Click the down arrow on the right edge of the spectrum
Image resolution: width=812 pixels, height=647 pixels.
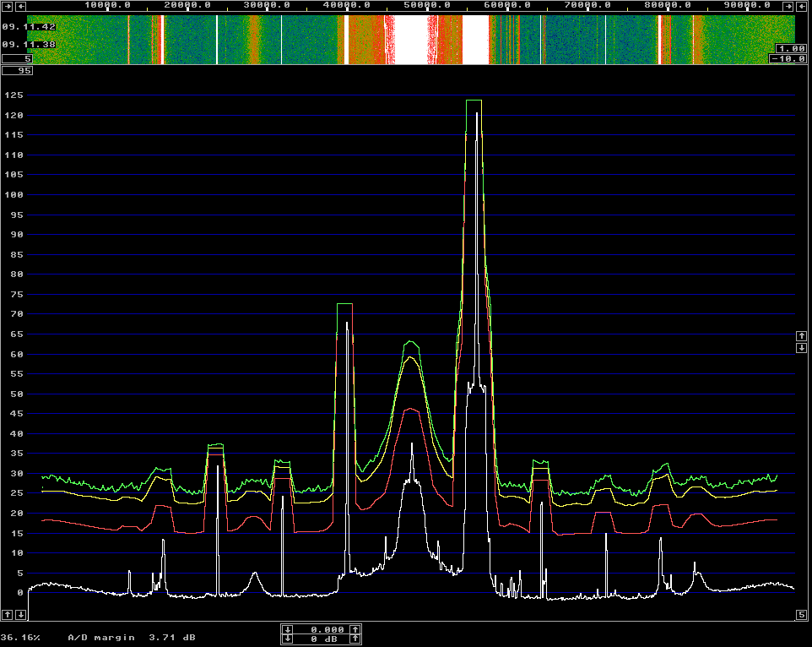[801, 348]
